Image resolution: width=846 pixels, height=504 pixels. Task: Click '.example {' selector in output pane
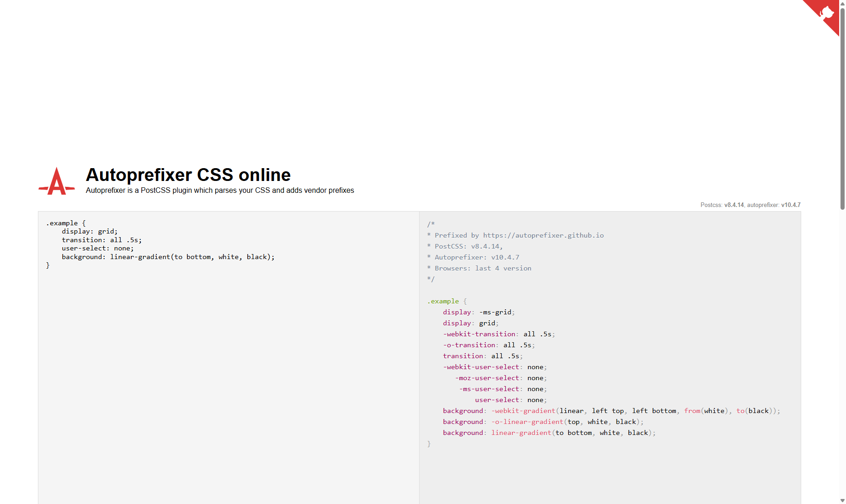pos(447,301)
